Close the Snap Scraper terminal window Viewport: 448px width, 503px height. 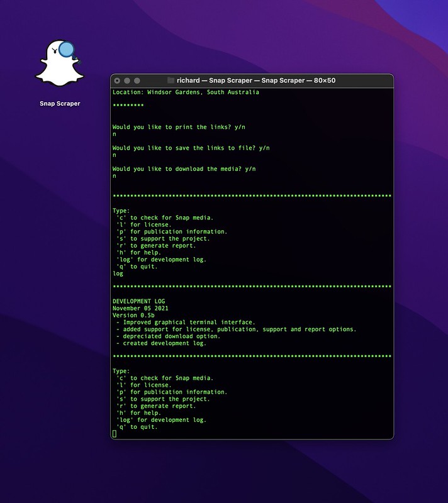tap(117, 80)
